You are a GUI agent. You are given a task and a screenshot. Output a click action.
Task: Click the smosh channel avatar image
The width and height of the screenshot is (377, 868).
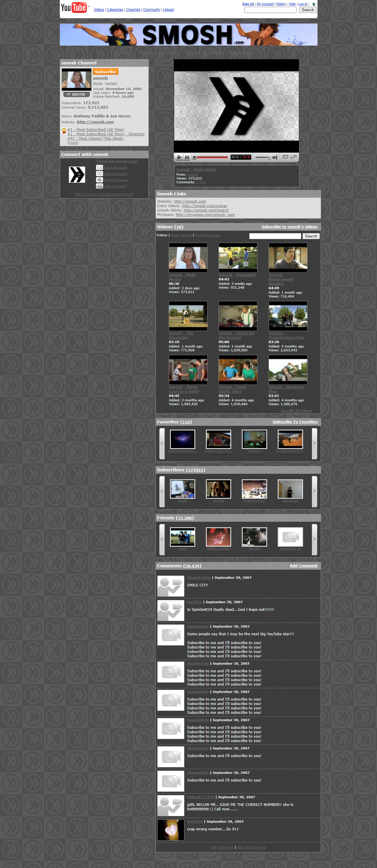77,79
